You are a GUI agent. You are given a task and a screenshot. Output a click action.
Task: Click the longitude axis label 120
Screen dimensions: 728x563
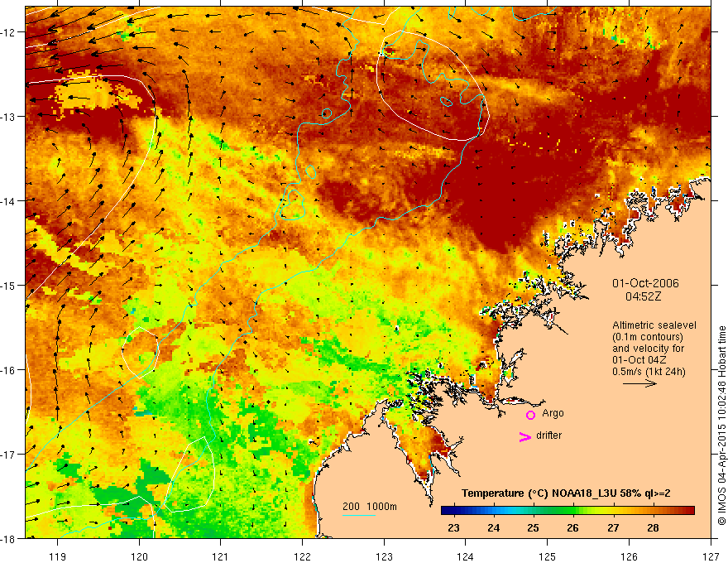point(139,556)
